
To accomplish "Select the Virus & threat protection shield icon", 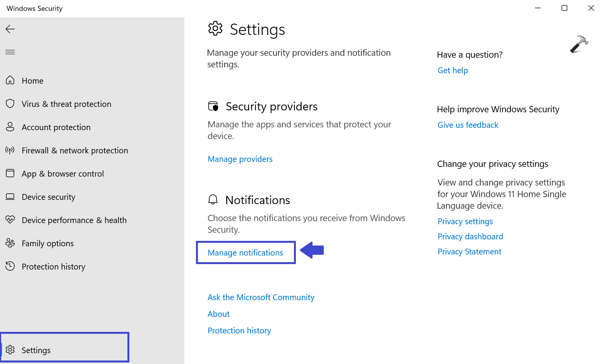I will [10, 103].
